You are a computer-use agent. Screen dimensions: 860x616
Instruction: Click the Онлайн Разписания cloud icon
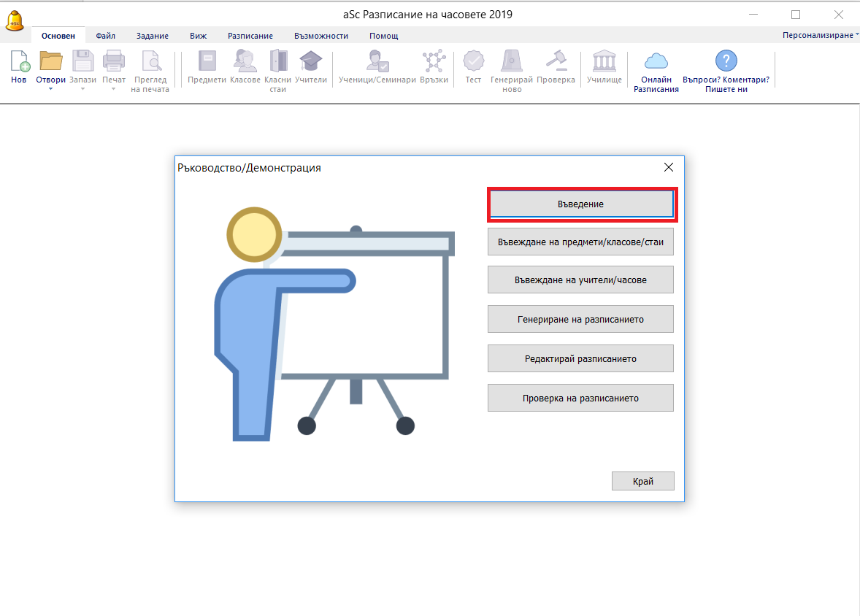pos(656,61)
